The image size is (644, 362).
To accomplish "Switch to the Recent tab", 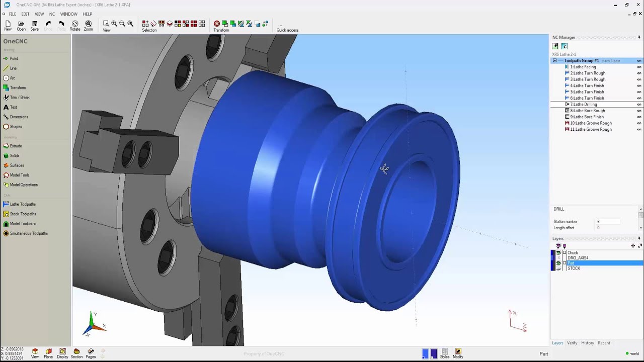I will click(x=604, y=343).
